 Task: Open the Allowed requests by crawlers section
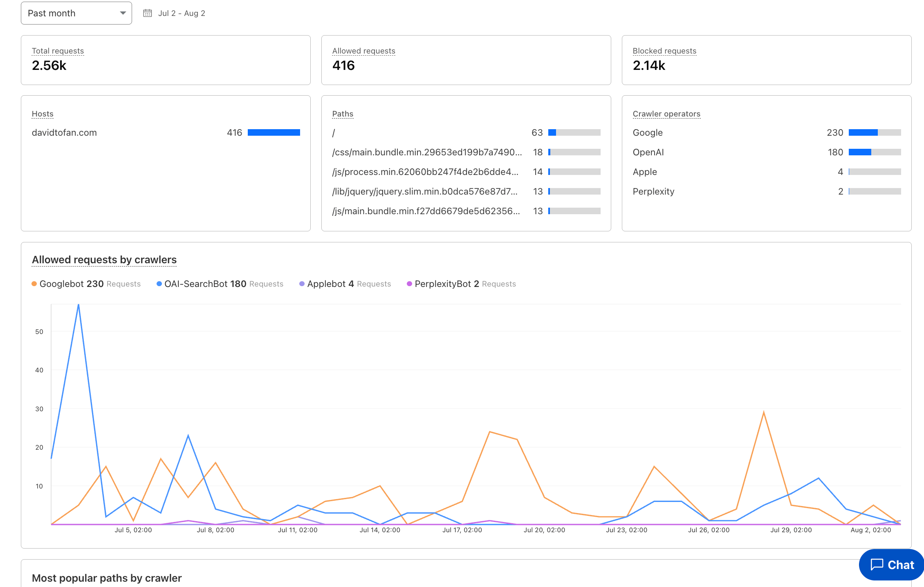point(104,260)
